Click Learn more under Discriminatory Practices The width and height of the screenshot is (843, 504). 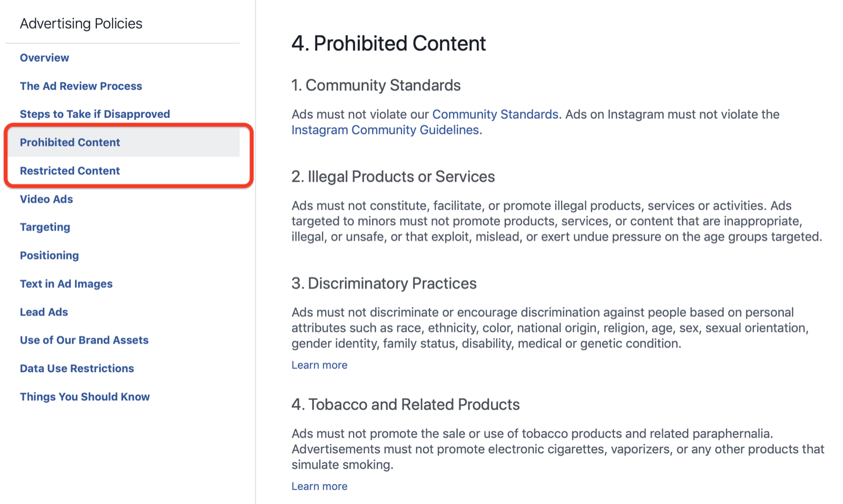319,365
